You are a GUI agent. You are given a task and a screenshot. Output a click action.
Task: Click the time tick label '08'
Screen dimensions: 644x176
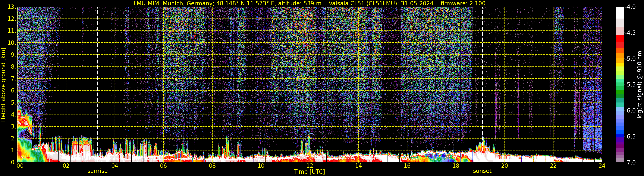212,166
